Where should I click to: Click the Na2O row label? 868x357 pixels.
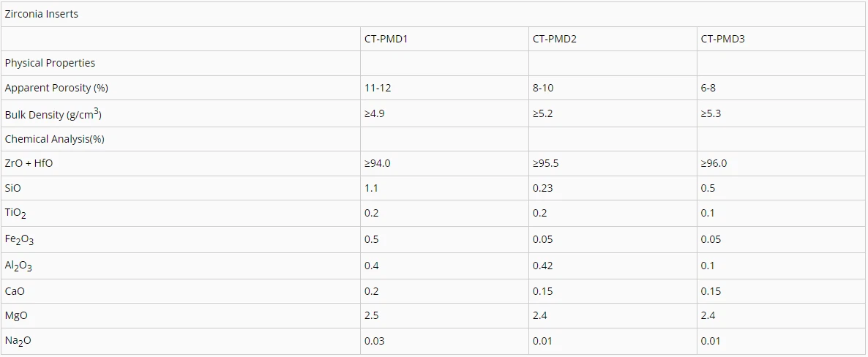[x=18, y=342]
